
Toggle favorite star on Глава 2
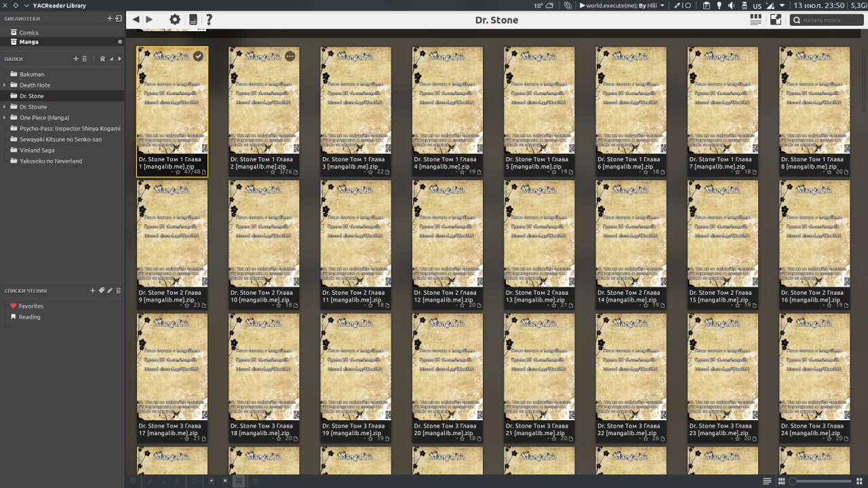click(x=273, y=172)
